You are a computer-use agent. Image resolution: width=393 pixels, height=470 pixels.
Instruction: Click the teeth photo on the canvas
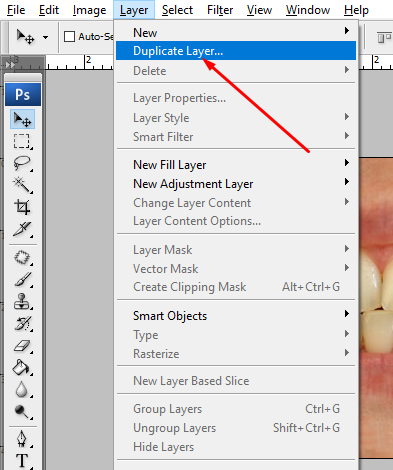[376, 307]
